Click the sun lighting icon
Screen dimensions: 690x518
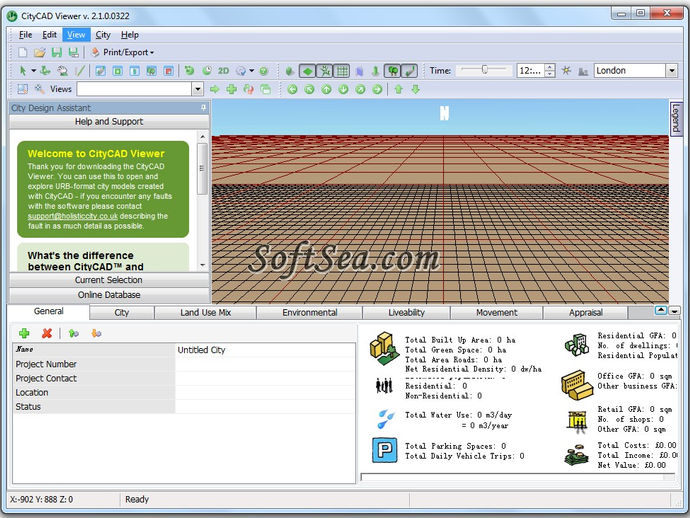(566, 70)
